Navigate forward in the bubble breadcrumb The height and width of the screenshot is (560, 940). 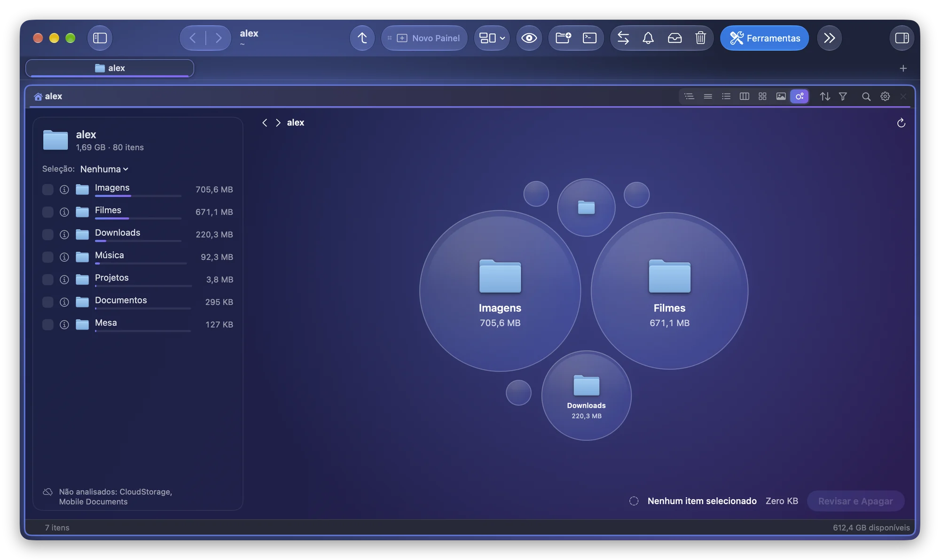coord(278,123)
